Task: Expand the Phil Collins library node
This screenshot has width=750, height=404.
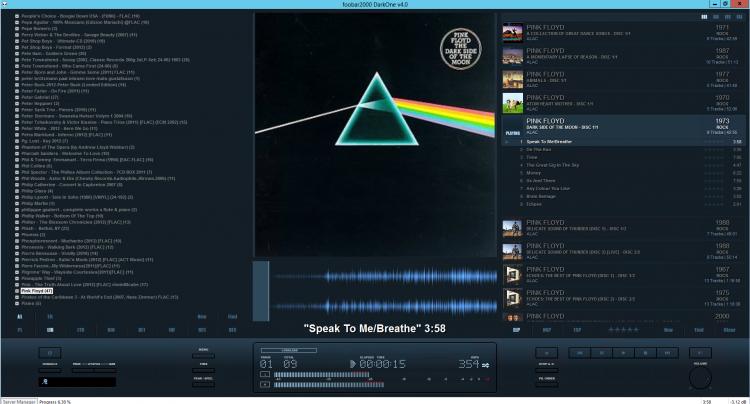Action: [17, 166]
